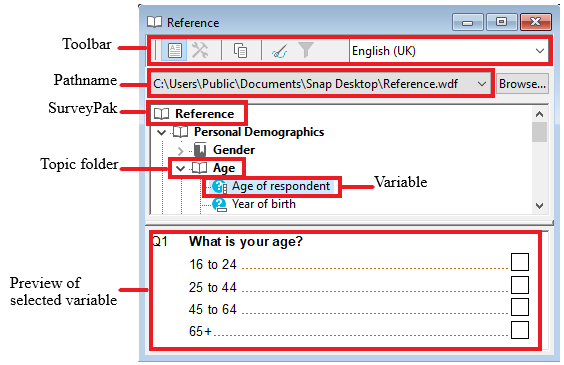
Task: Click the brush annotate icon in toolbar
Action: [x=279, y=51]
